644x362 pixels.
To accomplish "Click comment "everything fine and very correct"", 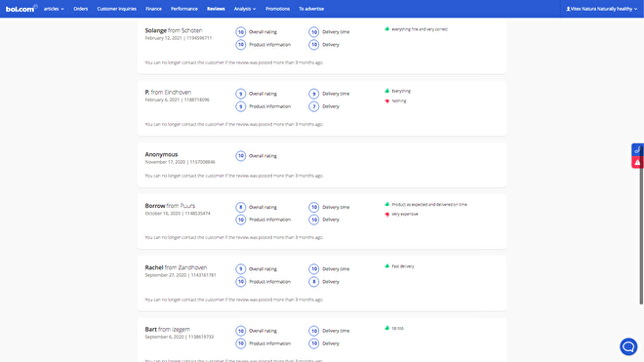I will (420, 29).
